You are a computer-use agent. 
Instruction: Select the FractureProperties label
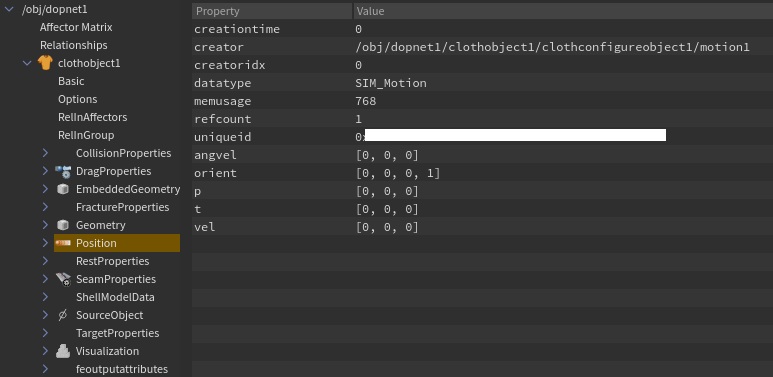[122, 207]
